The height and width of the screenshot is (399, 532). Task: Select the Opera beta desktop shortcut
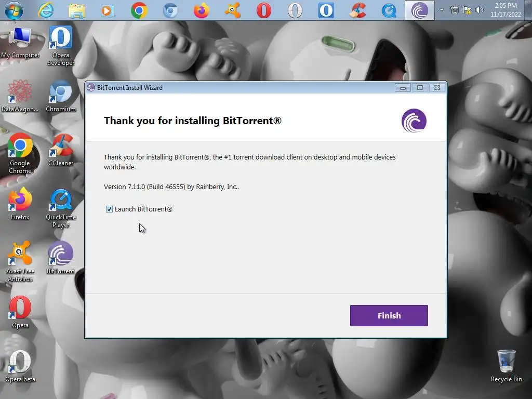tap(20, 366)
